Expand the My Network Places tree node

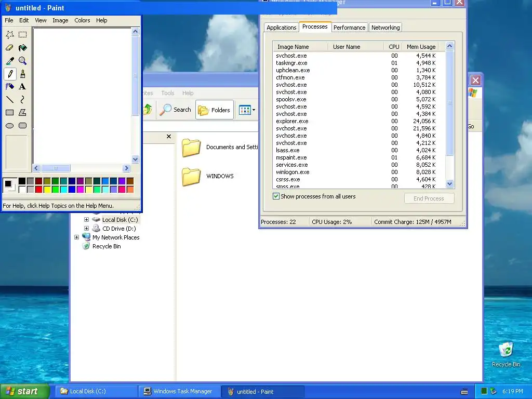(x=77, y=237)
